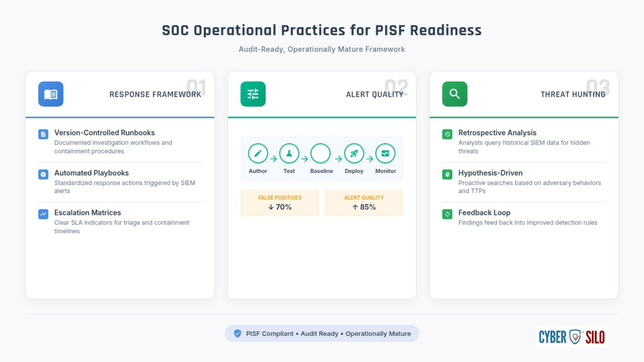Click the main title SOC Operational Practices
This screenshot has width=644, height=362.
pos(322,31)
